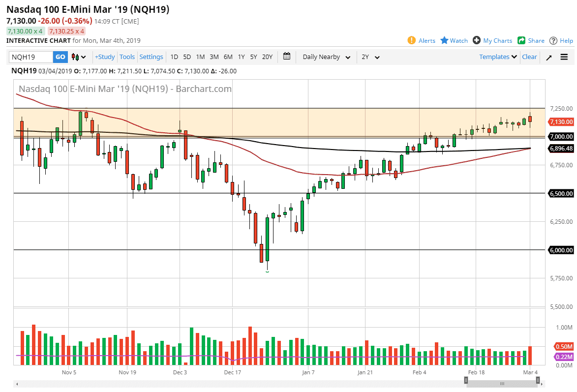The height and width of the screenshot is (392, 577).
Task: Click the My Charts plus icon
Action: point(476,40)
